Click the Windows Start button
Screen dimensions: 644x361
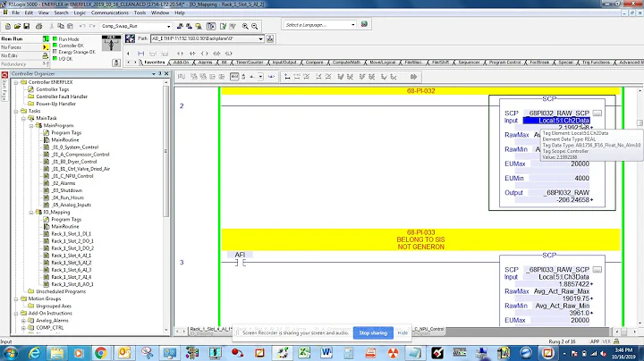coord(10,353)
